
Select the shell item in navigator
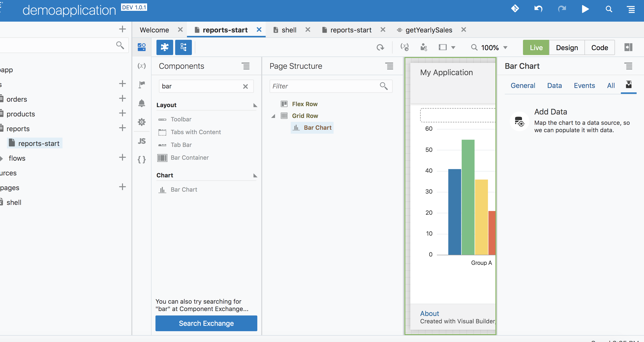click(14, 202)
